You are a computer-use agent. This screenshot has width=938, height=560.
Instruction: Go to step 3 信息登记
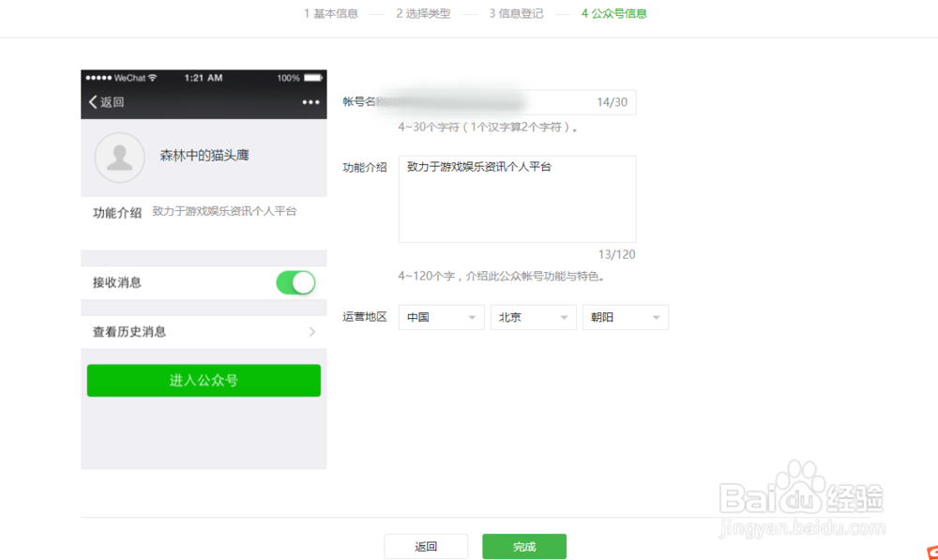point(516,13)
